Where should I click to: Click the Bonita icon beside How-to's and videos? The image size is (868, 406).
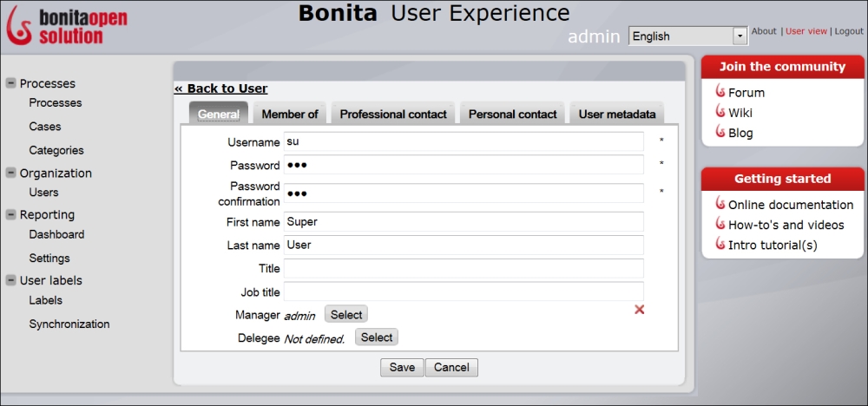pos(720,224)
